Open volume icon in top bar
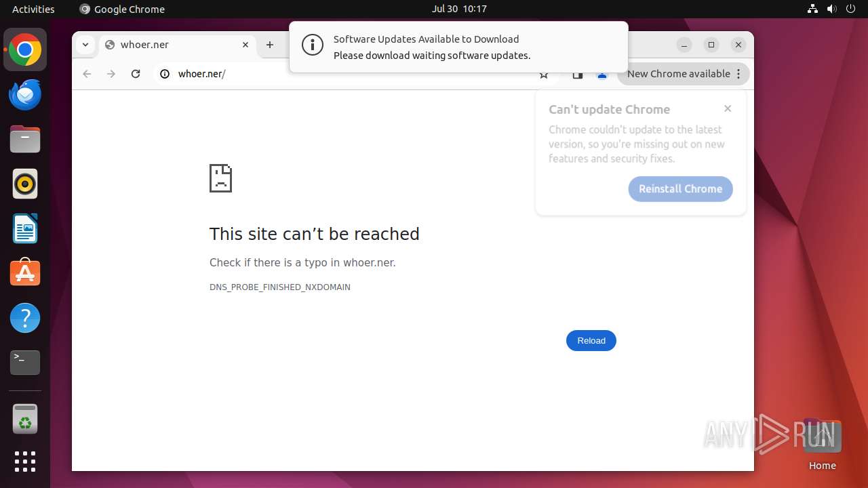The height and width of the screenshot is (488, 868). click(831, 9)
